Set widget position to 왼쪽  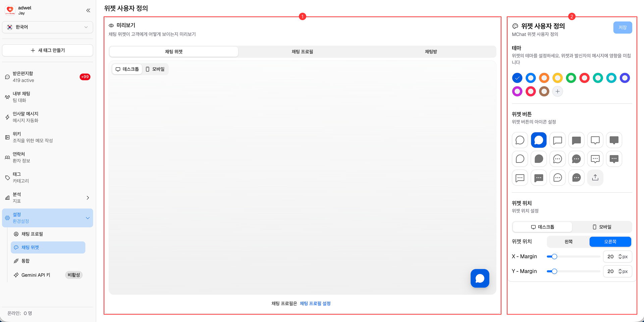tap(568, 242)
